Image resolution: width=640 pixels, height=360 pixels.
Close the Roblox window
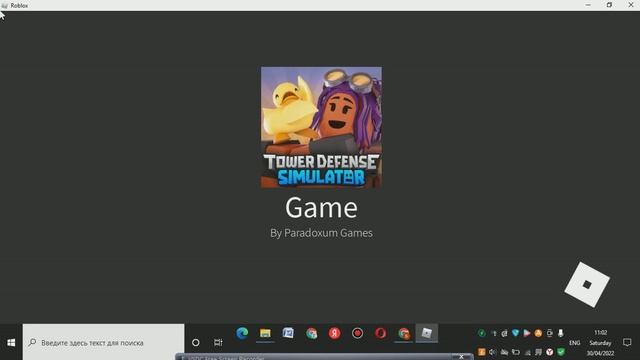click(630, 5)
